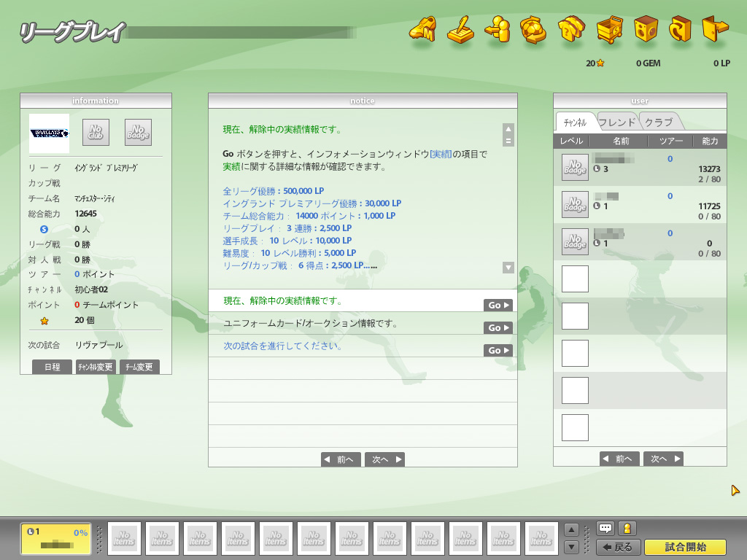
Task: Click item bar up arrow
Action: click(x=571, y=529)
